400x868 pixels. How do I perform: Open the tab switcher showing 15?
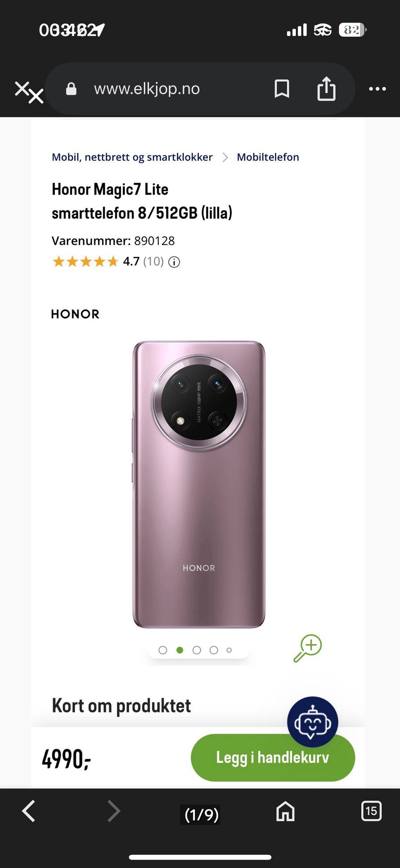point(371,811)
